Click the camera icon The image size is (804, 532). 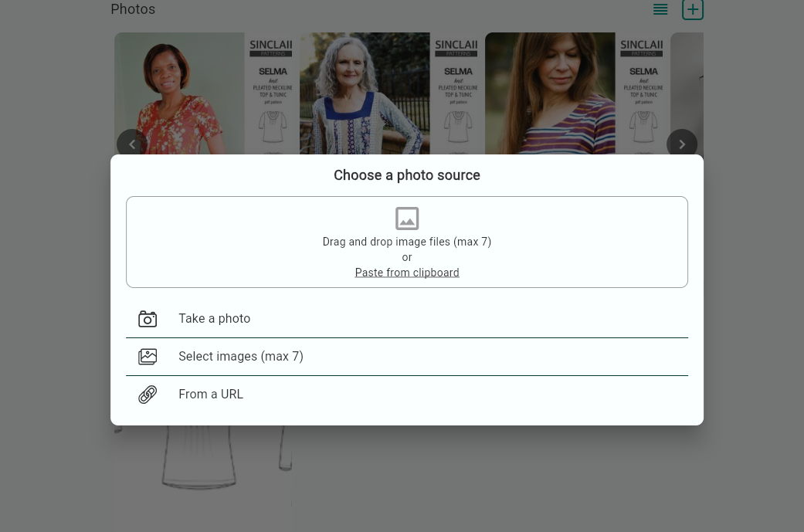click(148, 319)
